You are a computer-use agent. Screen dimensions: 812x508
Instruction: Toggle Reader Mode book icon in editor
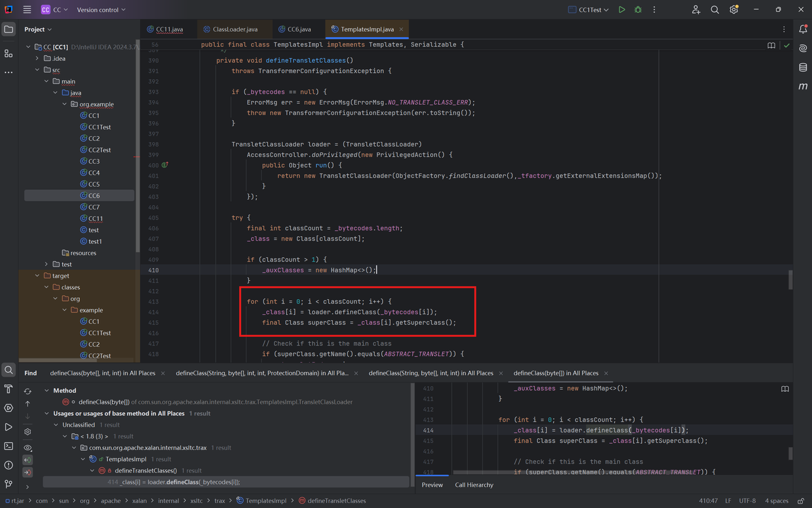(x=771, y=46)
